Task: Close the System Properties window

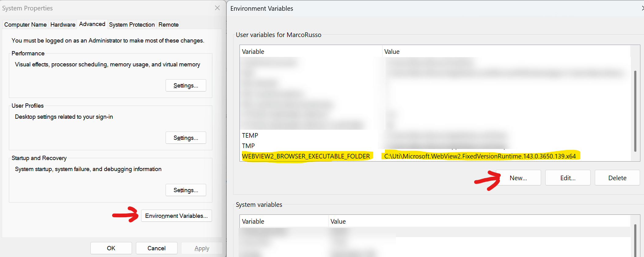Action: (217, 8)
